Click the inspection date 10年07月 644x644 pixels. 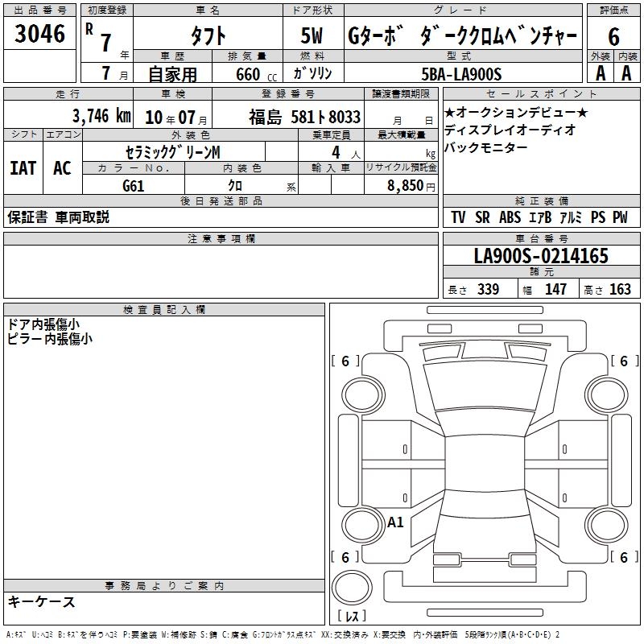click(176, 118)
